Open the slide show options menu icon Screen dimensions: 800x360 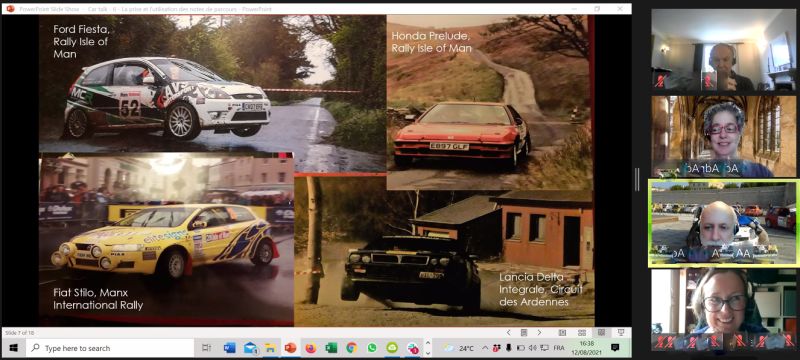pyautogui.click(x=524, y=332)
